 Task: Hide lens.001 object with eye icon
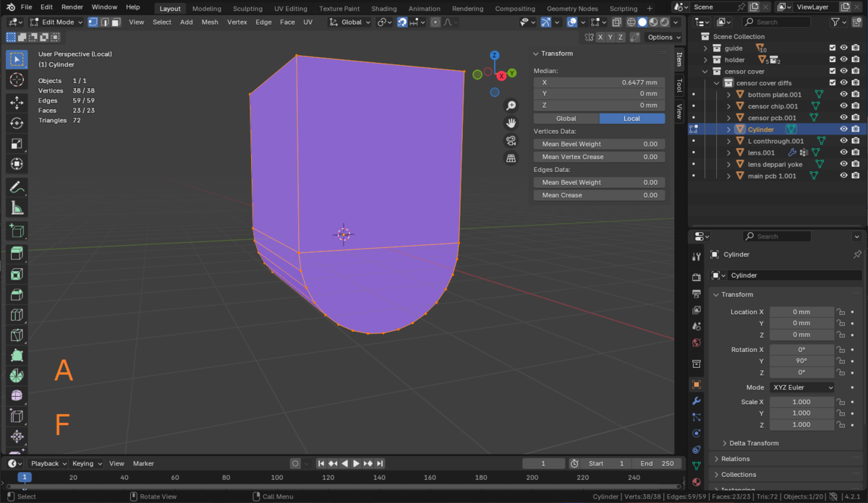(843, 152)
